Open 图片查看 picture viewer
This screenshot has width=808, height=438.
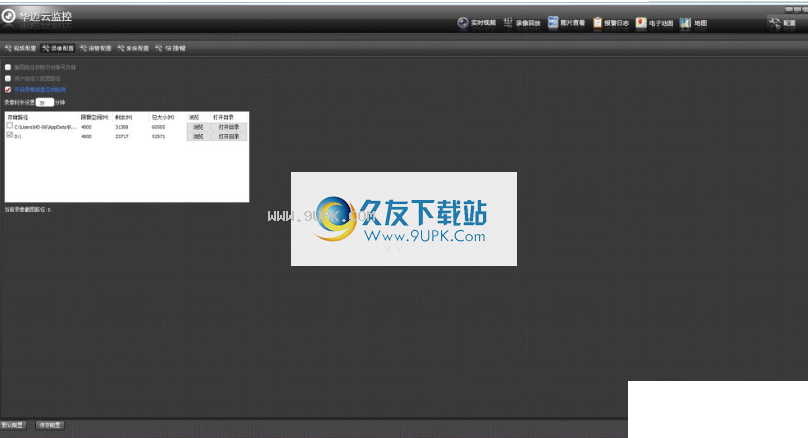pos(566,23)
